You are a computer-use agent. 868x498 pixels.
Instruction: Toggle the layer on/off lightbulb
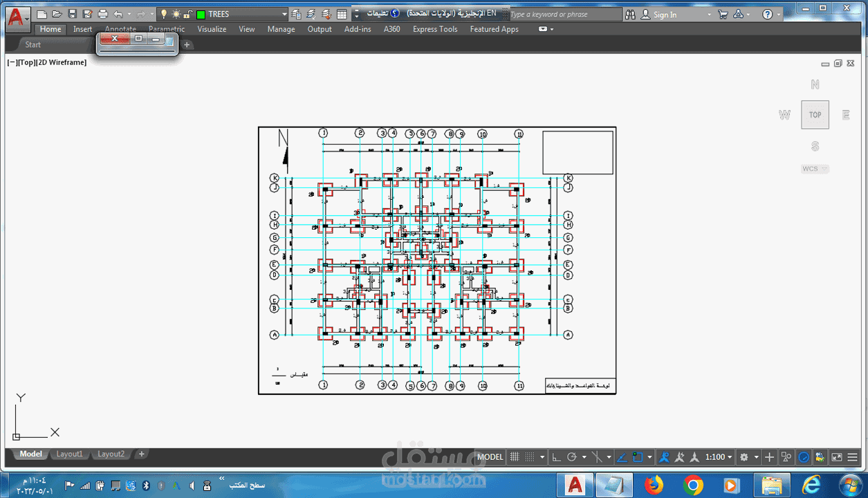[163, 14]
